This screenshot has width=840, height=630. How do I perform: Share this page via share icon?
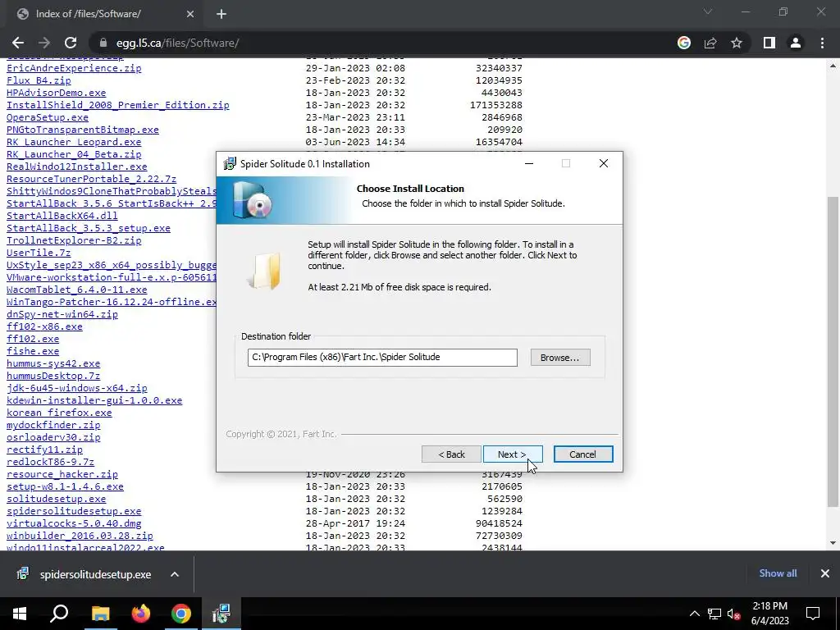[710, 43]
